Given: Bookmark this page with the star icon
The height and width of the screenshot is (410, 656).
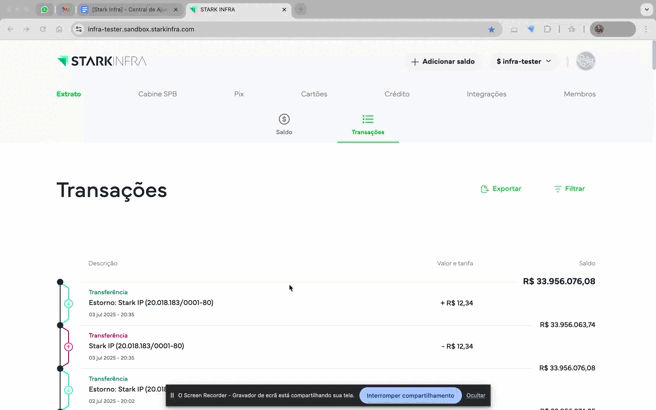Looking at the screenshot, I should (491, 29).
